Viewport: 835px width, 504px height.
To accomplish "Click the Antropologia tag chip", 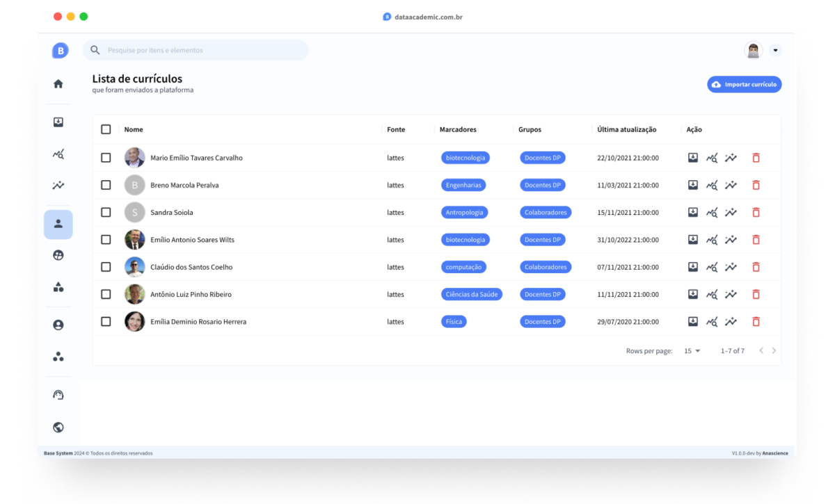I will click(465, 212).
